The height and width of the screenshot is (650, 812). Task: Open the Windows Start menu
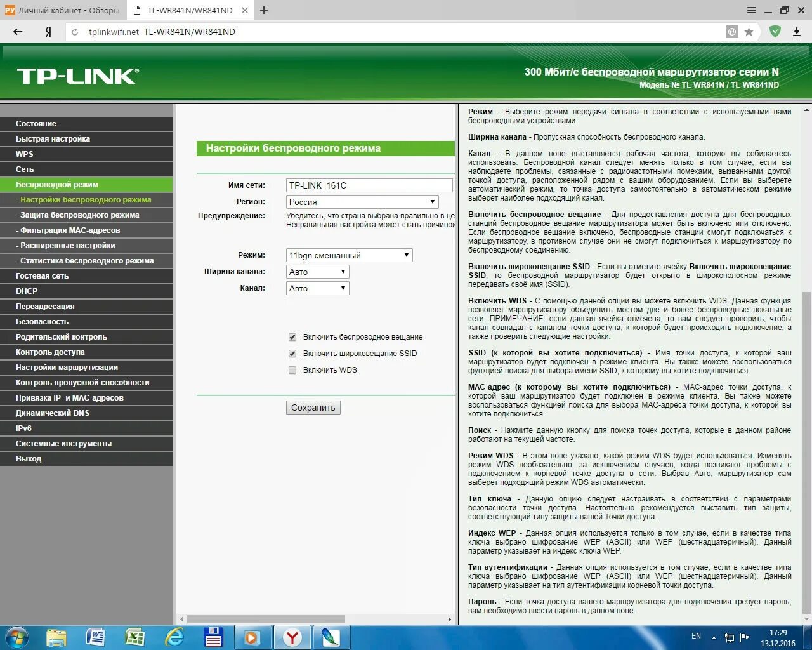(x=16, y=637)
